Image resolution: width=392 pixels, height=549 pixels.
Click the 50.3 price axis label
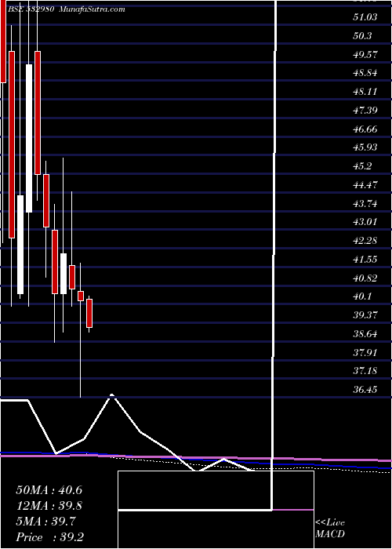(x=363, y=36)
